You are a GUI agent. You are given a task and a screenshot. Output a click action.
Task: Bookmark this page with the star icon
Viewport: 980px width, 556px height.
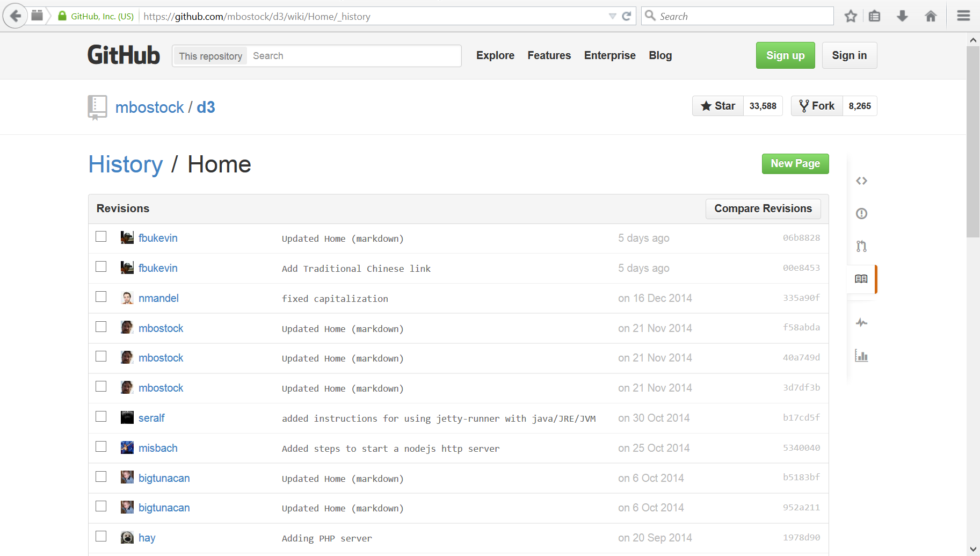(x=851, y=16)
